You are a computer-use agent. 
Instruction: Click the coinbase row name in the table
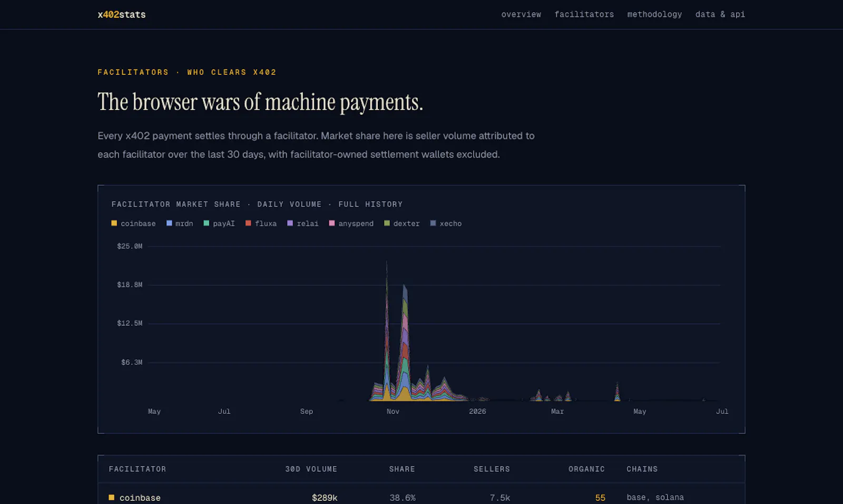tap(140, 498)
